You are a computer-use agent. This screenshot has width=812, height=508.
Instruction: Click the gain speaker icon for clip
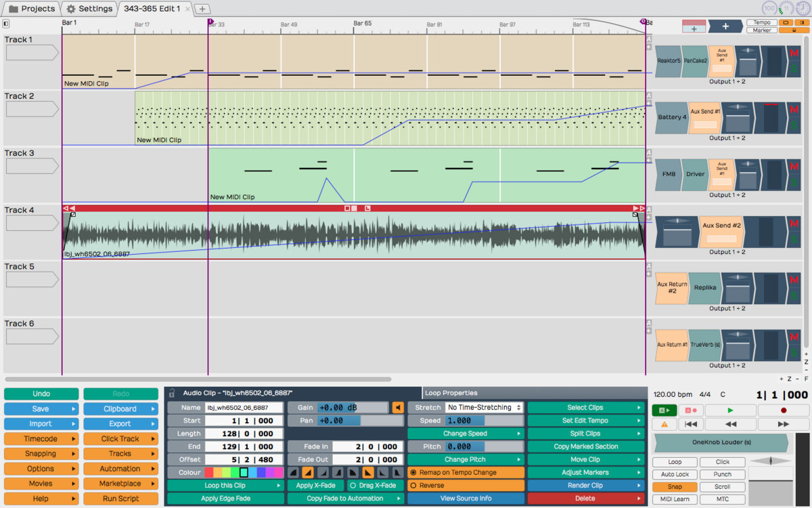point(398,408)
